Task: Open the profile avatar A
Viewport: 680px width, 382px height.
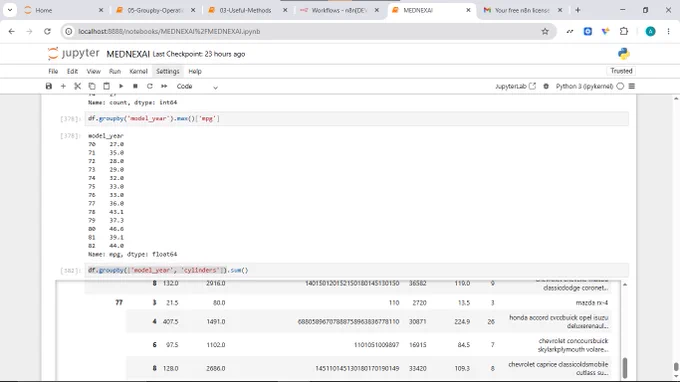Action: [x=650, y=31]
